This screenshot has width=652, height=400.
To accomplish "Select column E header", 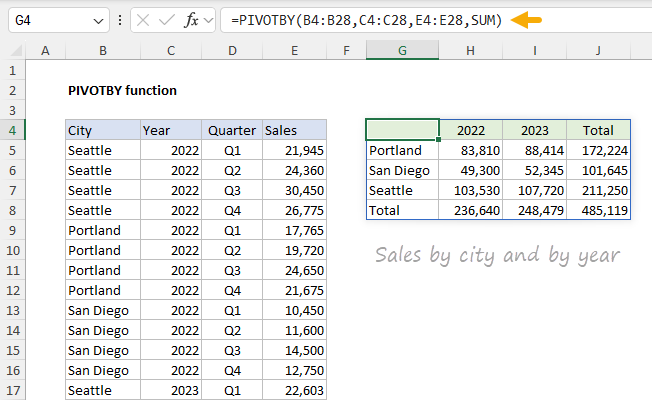I will pyautogui.click(x=294, y=51).
